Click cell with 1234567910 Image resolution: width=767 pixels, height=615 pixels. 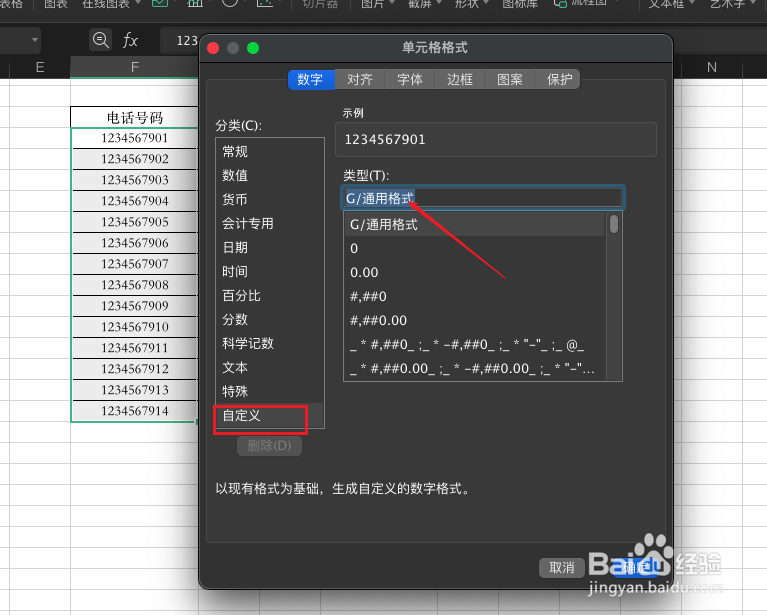135,327
